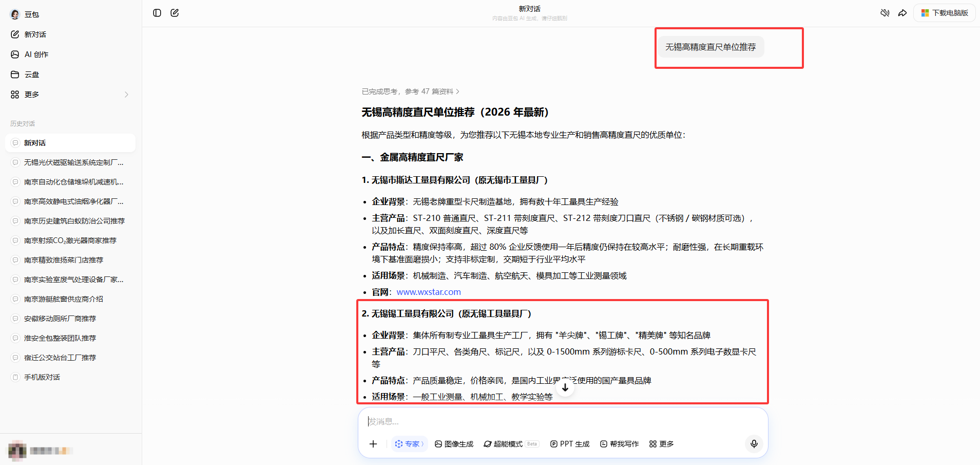The height and width of the screenshot is (465, 980).
Task: Click the 新对话 title in top header
Action: 529,9
